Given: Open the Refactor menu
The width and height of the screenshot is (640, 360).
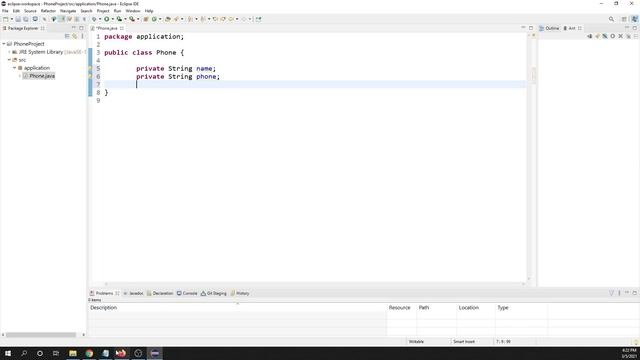Looking at the screenshot, I should [x=48, y=11].
